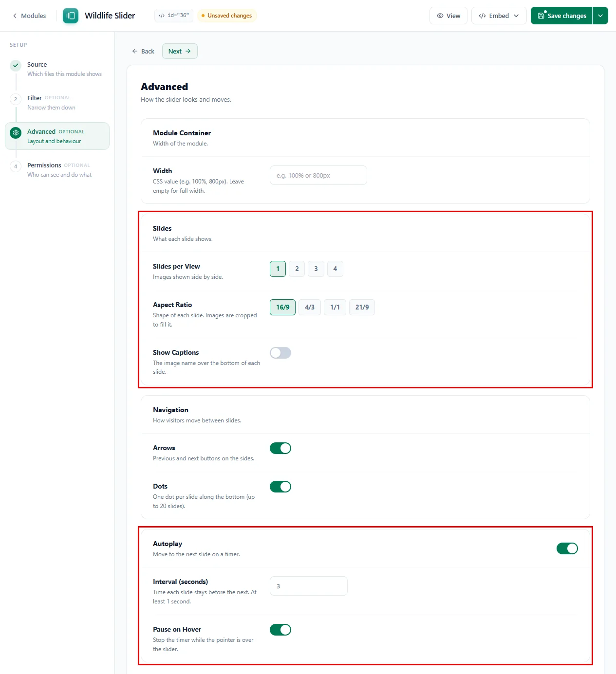Viewport: 616px width, 674px height.
Task: Click the step 4 circle for Permissions
Action: pos(16,166)
